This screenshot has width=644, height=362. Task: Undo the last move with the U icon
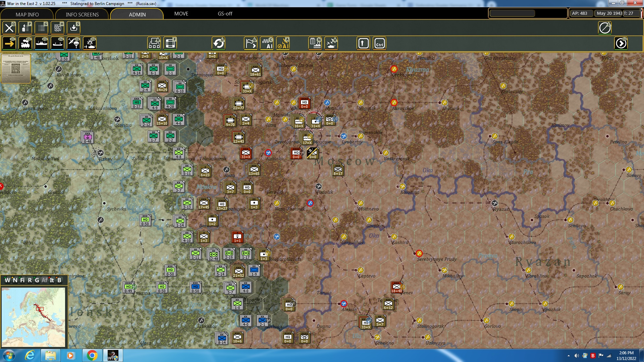219,43
